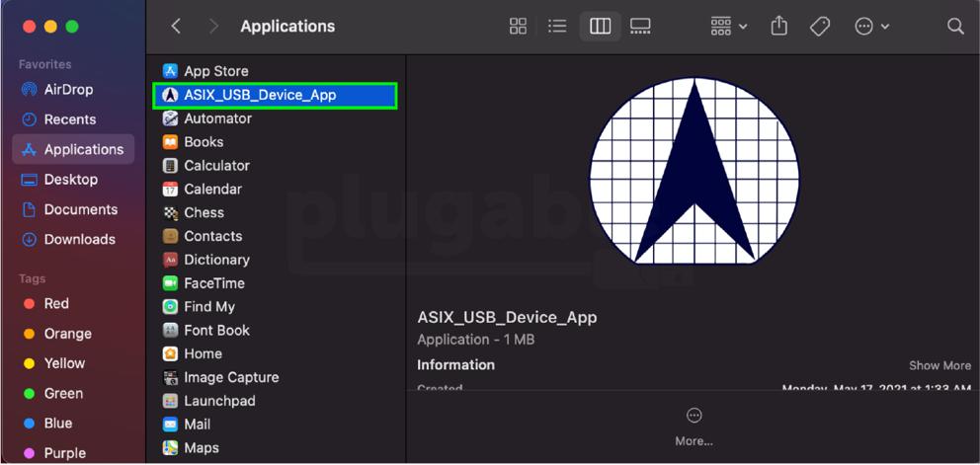Select AirDrop in the sidebar

coord(68,89)
